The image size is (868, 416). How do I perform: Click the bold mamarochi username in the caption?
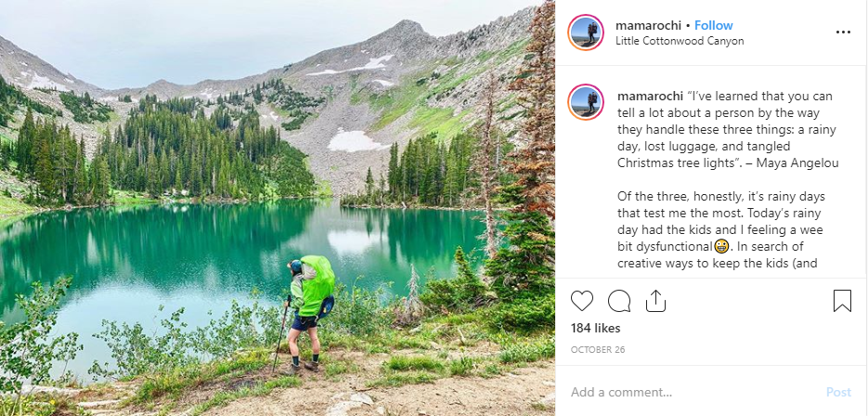point(647,96)
